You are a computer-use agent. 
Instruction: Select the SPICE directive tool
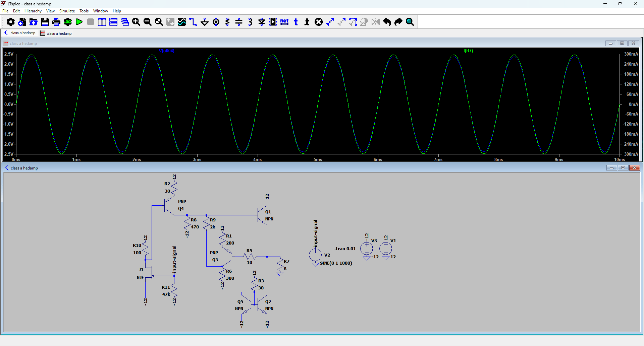point(307,22)
